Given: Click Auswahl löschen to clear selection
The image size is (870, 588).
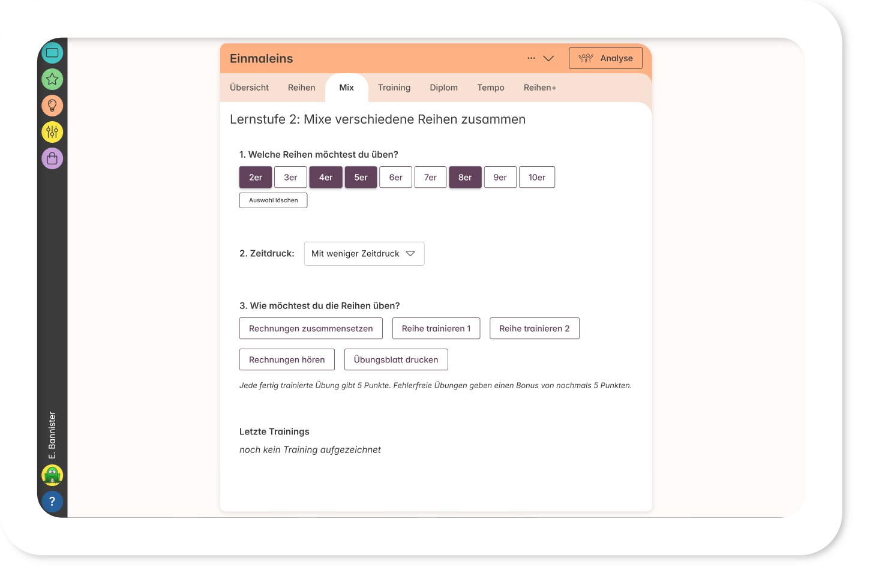Looking at the screenshot, I should tap(273, 200).
